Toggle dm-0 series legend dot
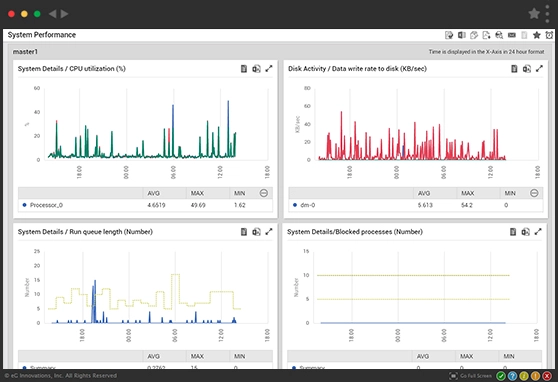The height and width of the screenshot is (382, 558). 295,205
